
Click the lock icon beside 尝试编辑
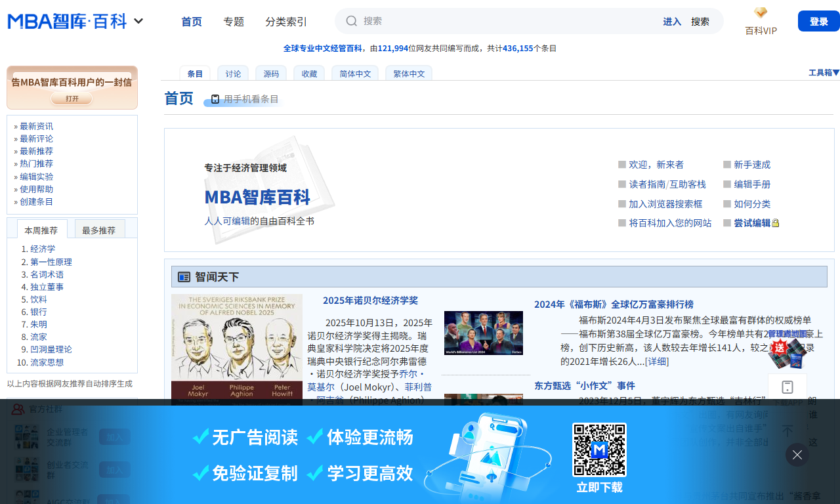click(776, 223)
